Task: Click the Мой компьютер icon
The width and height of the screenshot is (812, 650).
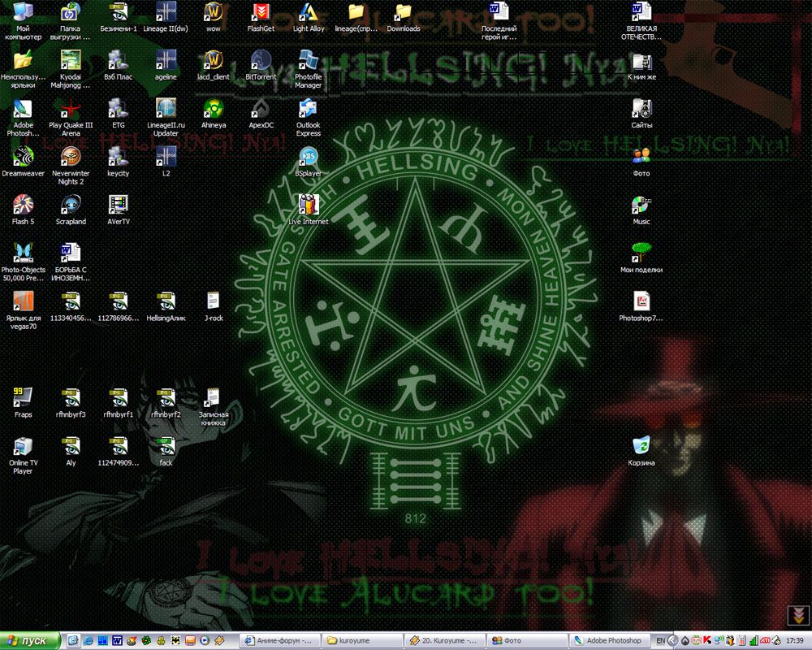Action: pyautogui.click(x=23, y=12)
